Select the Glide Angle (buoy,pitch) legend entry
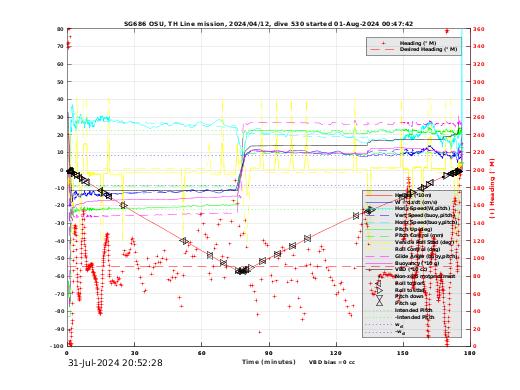The height and width of the screenshot is (390, 520). point(426,256)
